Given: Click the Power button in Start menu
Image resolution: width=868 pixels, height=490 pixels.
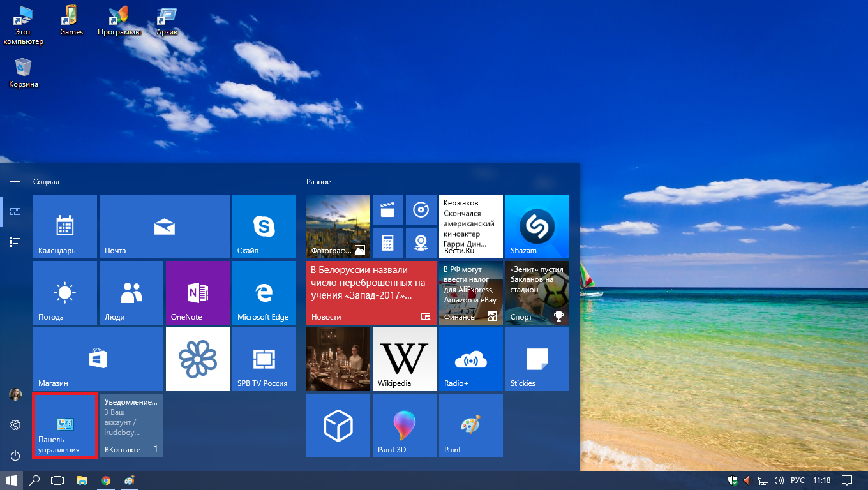Looking at the screenshot, I should [15, 456].
